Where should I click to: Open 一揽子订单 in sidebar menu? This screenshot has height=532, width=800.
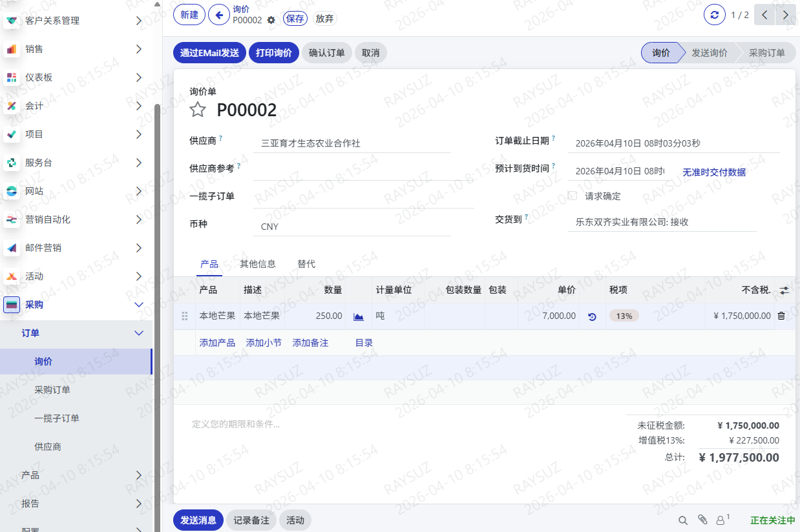[x=76, y=418]
